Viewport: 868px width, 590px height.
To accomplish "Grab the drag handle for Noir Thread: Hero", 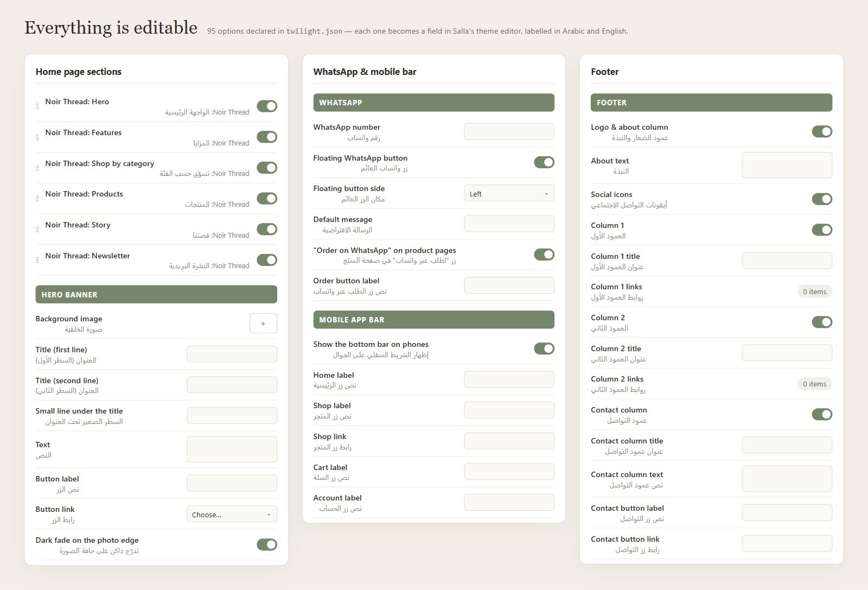I will pos(37,106).
